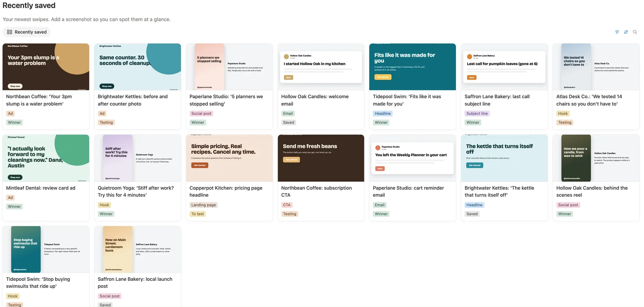
Task: Open 'Copperpot Kitchen: pricing page headline' title
Action: (226, 192)
